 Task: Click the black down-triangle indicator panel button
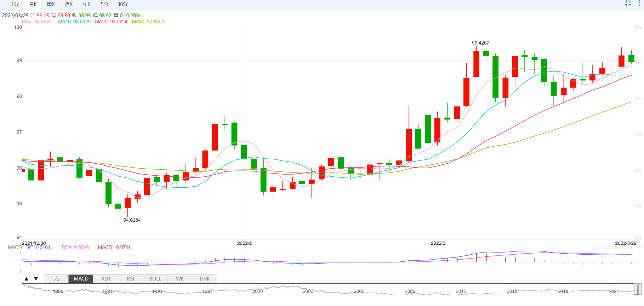36,279
